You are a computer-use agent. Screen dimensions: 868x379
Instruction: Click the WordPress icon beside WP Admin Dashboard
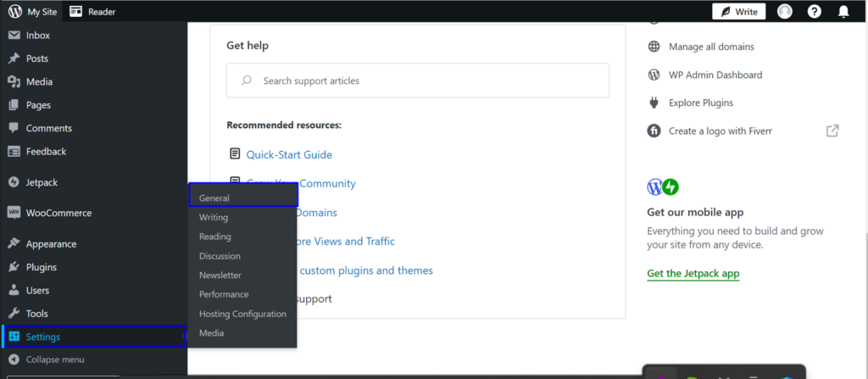coord(654,75)
